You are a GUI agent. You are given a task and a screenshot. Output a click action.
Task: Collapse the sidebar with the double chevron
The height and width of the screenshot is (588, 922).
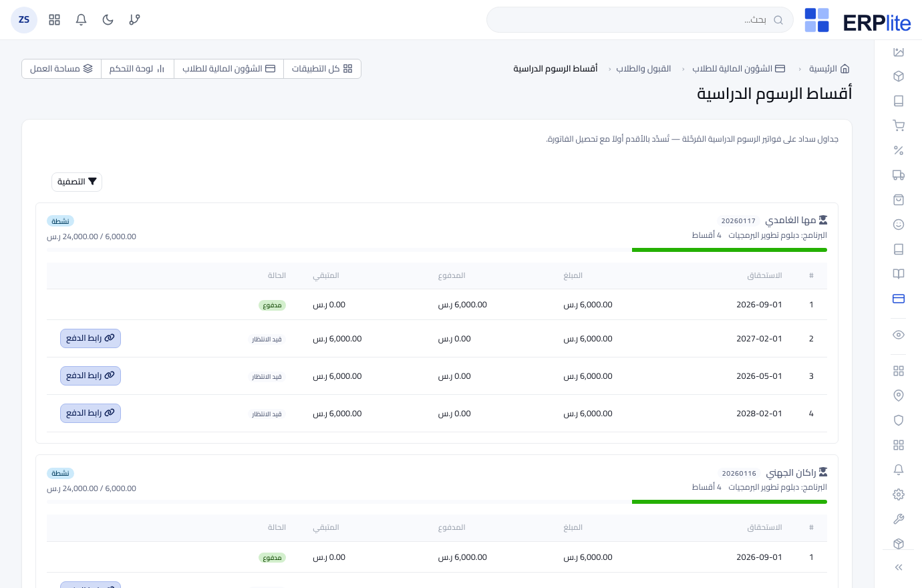[x=899, y=567]
